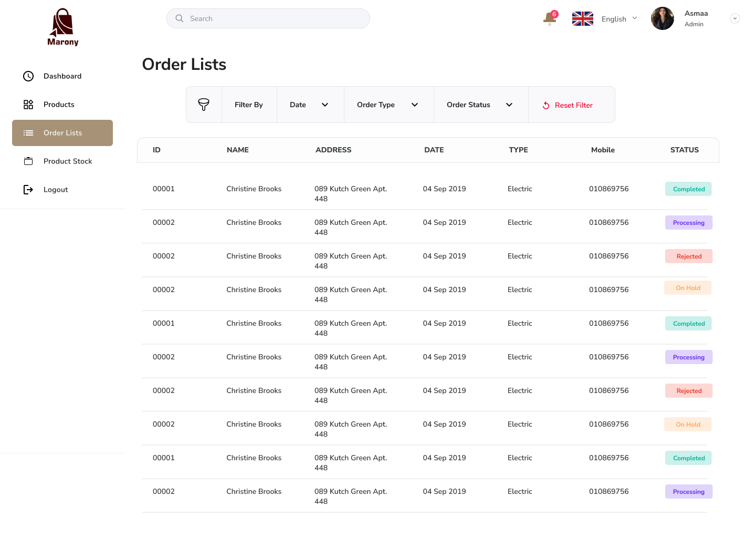Click the Rejected status badge in third row
Image resolution: width=756 pixels, height=538 pixels.
[688, 256]
